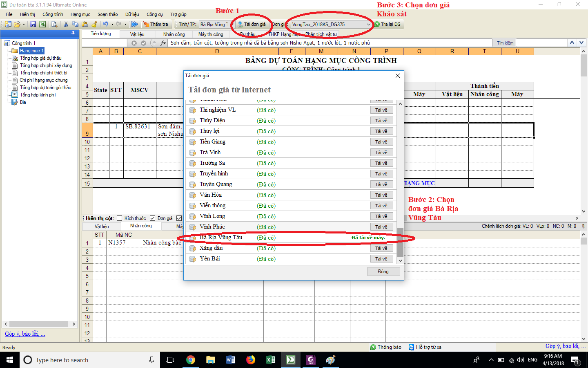Image resolution: width=588 pixels, height=368 pixels.
Task: Click the Excel export icon
Action: (x=42, y=25)
